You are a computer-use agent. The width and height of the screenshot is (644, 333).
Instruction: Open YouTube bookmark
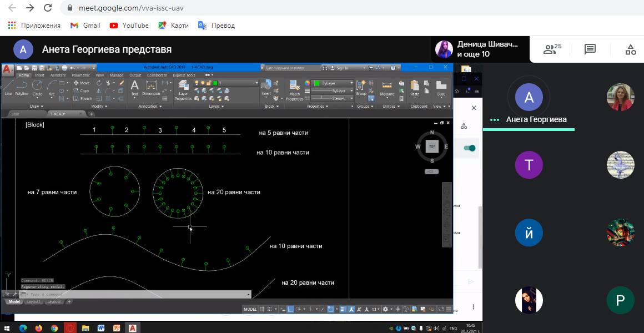[129, 26]
